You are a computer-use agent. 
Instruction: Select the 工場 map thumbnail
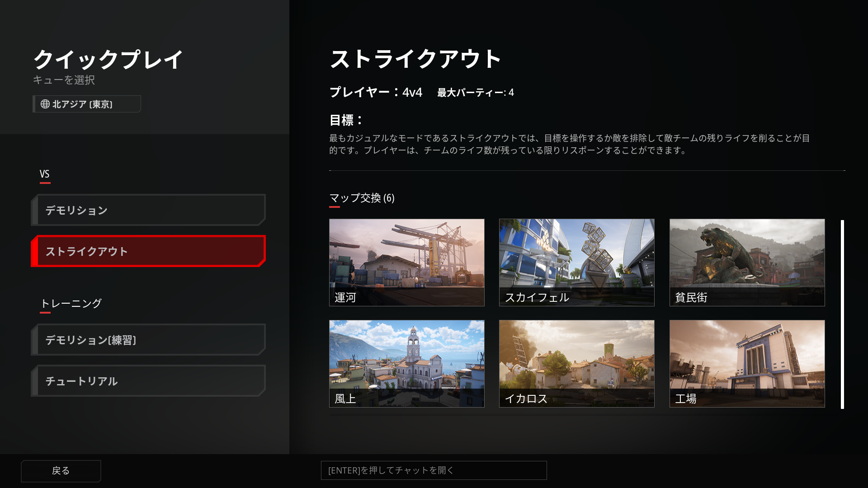coord(747,363)
